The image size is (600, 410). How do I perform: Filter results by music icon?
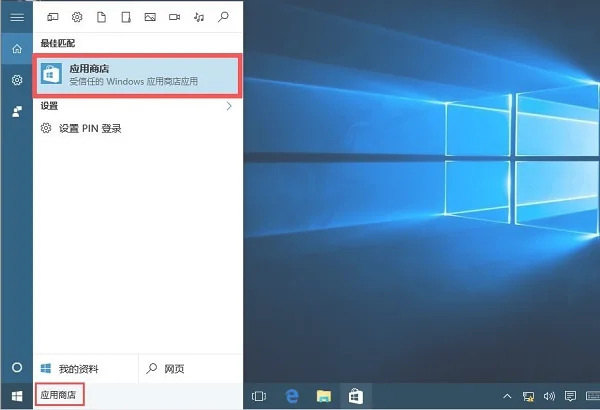click(x=199, y=17)
